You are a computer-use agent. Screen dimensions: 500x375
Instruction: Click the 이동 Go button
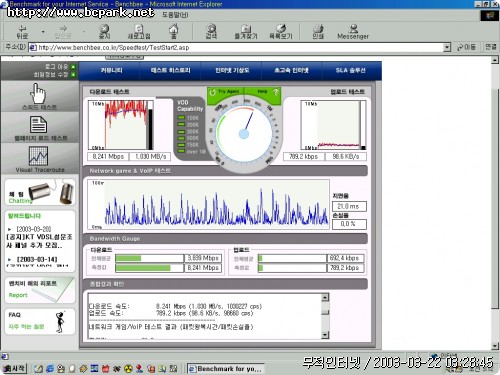pos(466,47)
